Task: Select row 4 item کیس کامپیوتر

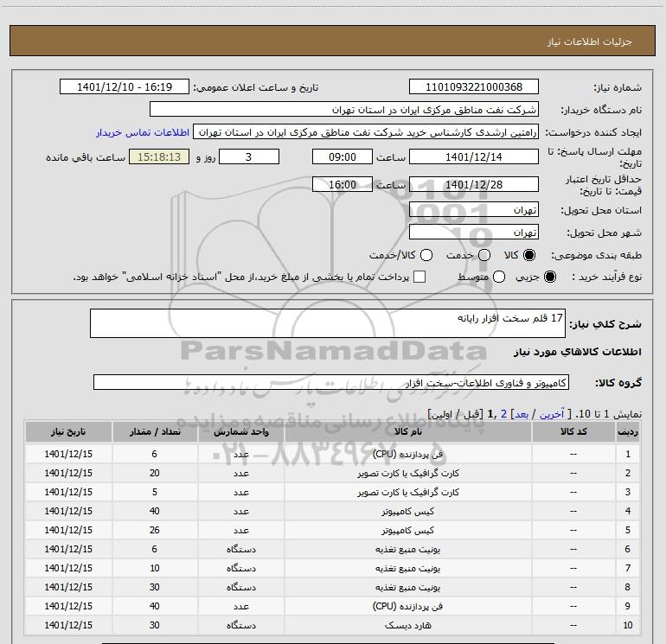Action: coord(407,511)
